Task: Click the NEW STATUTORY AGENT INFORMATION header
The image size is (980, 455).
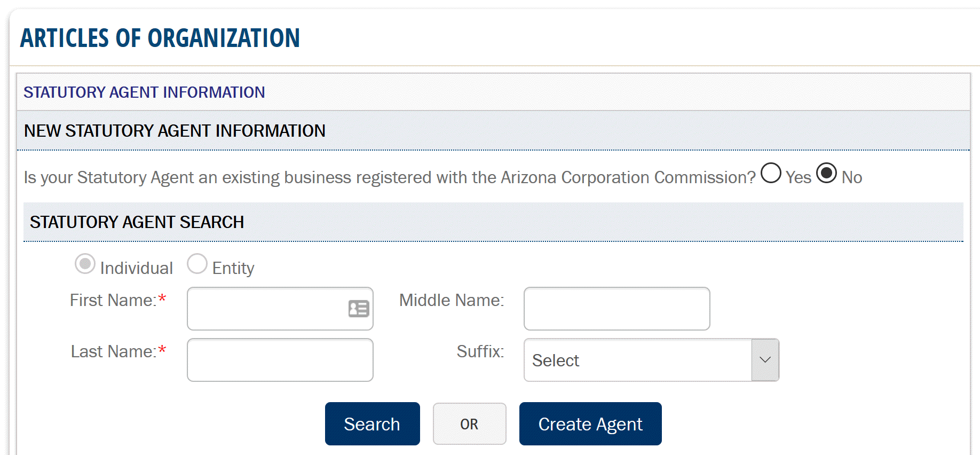Action: 175,130
